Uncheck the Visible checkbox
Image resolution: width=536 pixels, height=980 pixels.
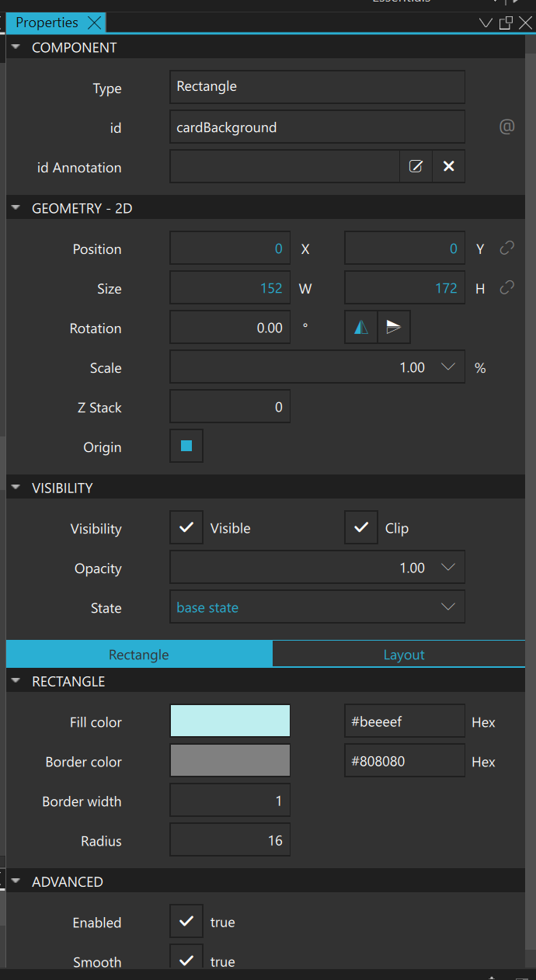186,528
